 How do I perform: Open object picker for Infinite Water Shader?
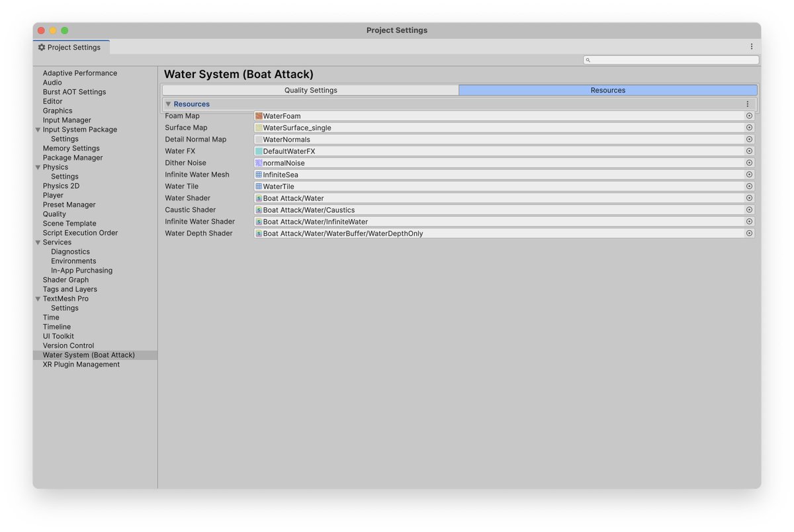point(749,222)
